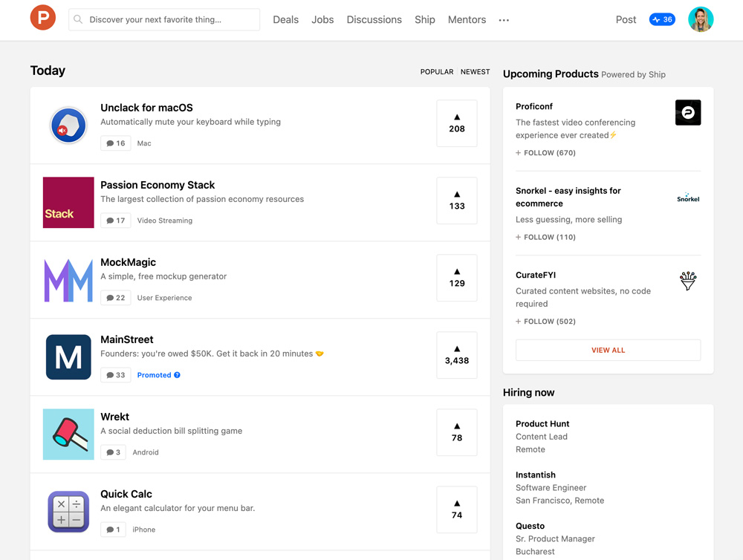Open the Jobs navigation item
The width and height of the screenshot is (743, 560).
click(x=322, y=19)
